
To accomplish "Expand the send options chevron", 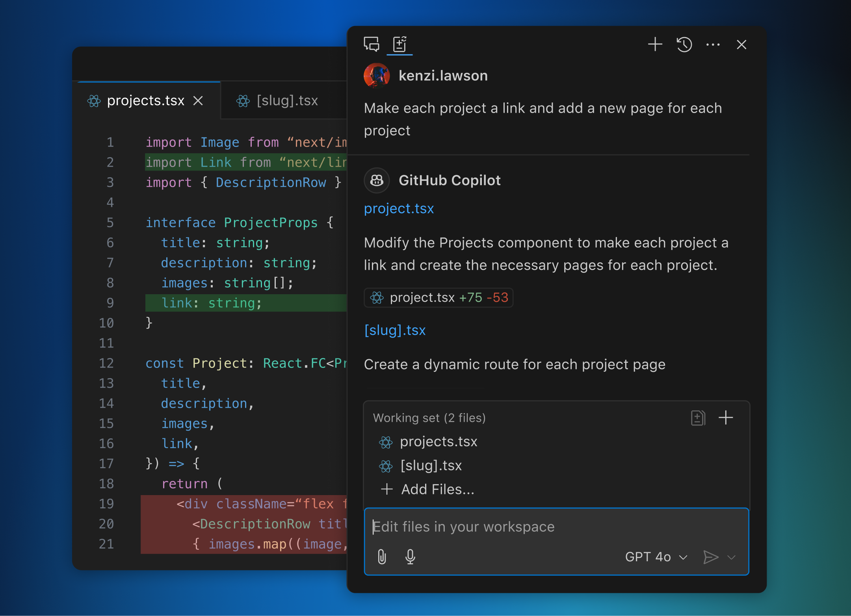I will pos(732,557).
